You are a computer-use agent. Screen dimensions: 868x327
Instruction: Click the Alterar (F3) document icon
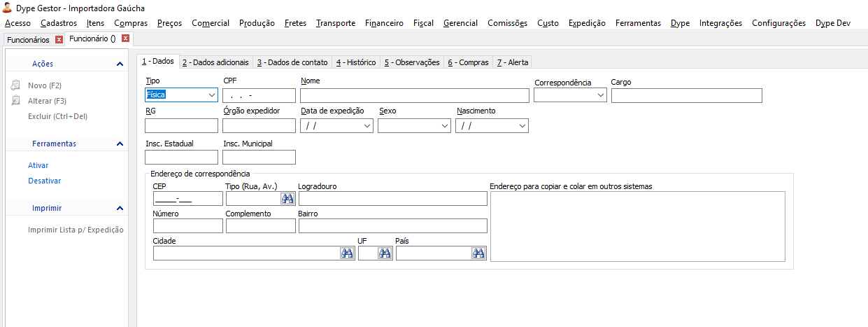[16, 101]
